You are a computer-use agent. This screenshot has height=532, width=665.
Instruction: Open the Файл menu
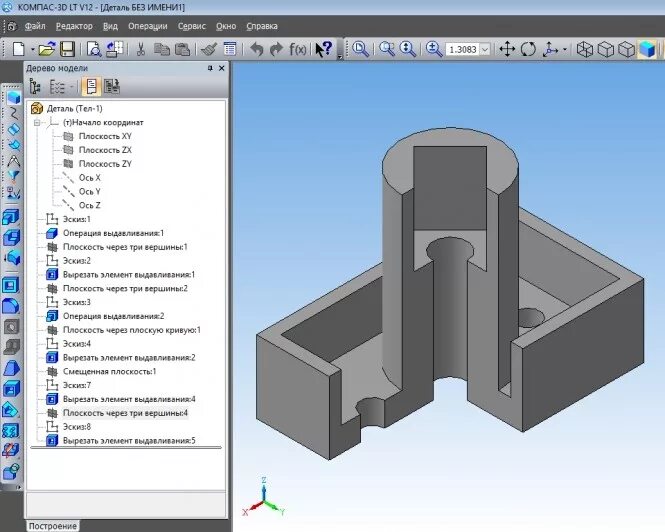click(x=35, y=26)
